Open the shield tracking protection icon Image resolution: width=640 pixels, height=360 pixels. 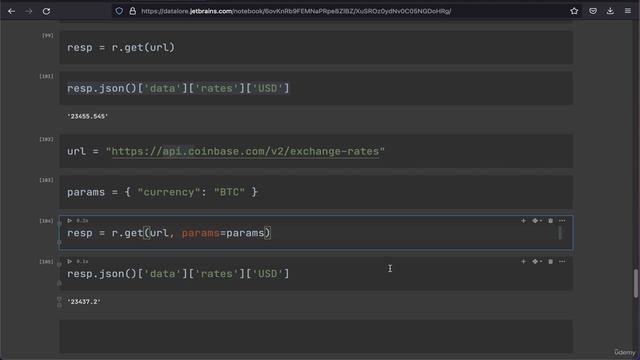tap(119, 11)
